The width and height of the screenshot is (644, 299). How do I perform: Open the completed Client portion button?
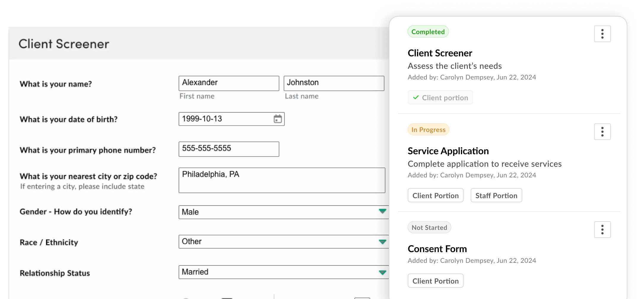click(x=440, y=98)
